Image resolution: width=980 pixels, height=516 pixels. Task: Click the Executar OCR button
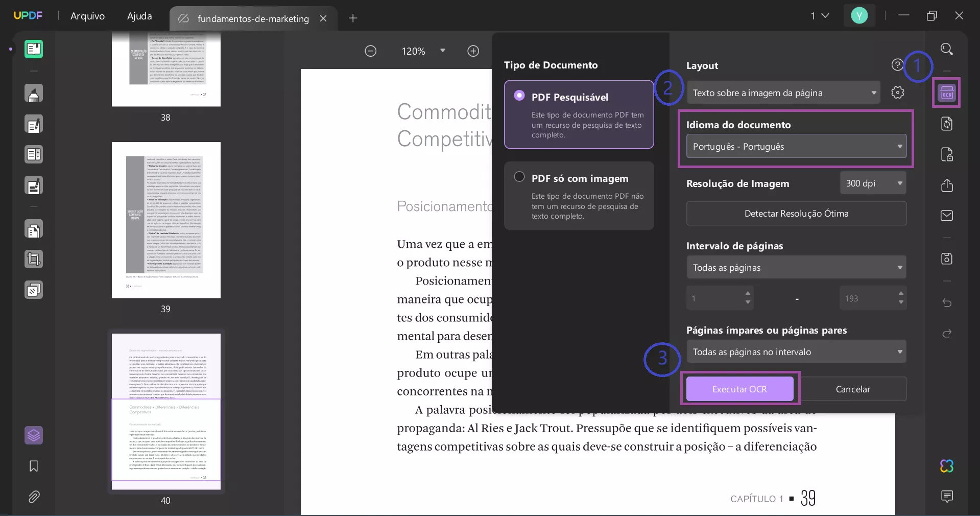point(739,388)
